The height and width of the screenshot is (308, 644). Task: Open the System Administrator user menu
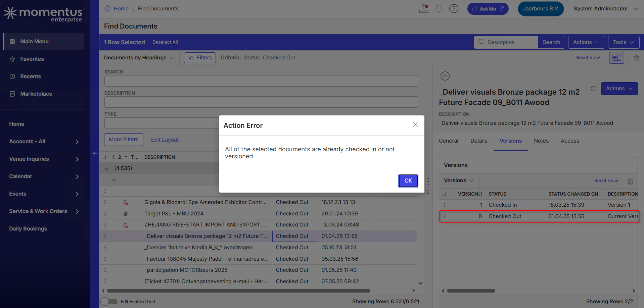tap(606, 9)
